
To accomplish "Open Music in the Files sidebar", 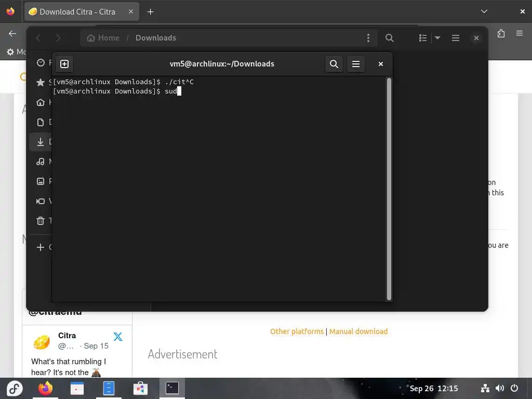I will (x=41, y=162).
